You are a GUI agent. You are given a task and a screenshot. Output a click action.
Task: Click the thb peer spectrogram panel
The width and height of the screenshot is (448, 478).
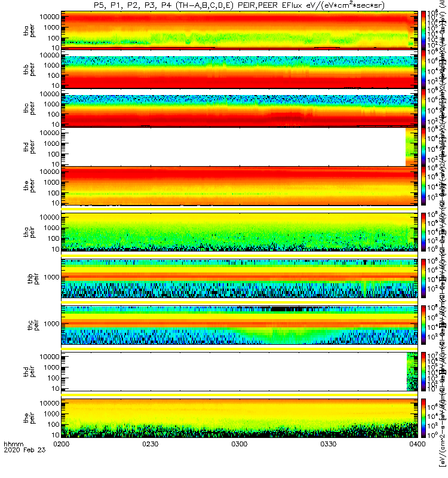(240, 69)
